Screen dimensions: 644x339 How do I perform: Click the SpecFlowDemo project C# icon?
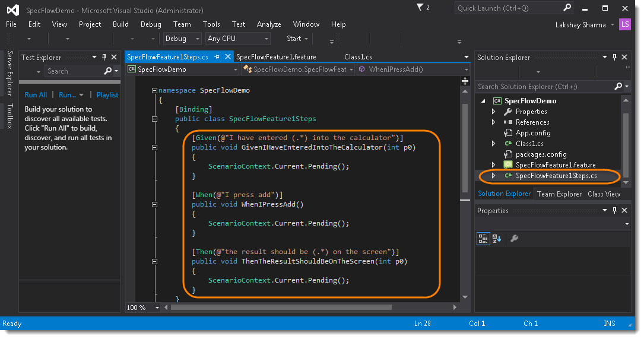coord(497,101)
